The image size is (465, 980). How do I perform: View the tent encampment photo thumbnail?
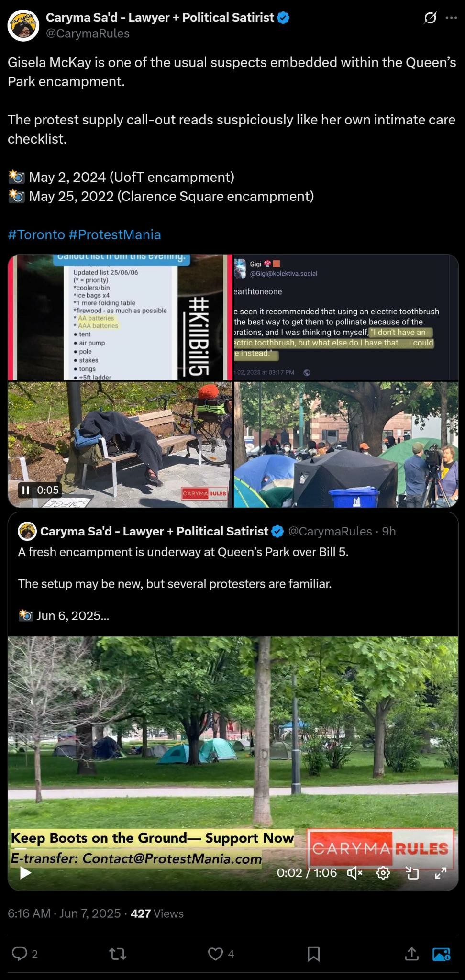(346, 445)
